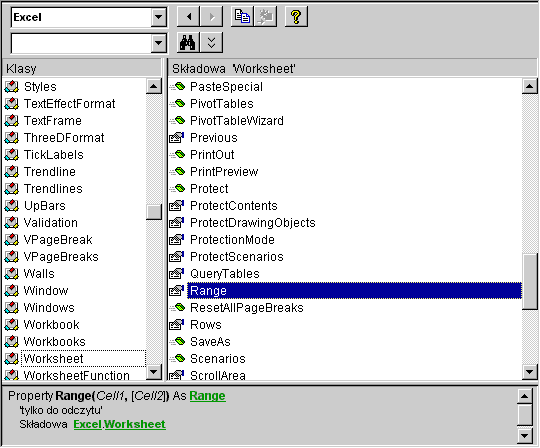This screenshot has height=448, width=540.
Task: Click the Copy to Clipboard icon
Action: pyautogui.click(x=242, y=17)
